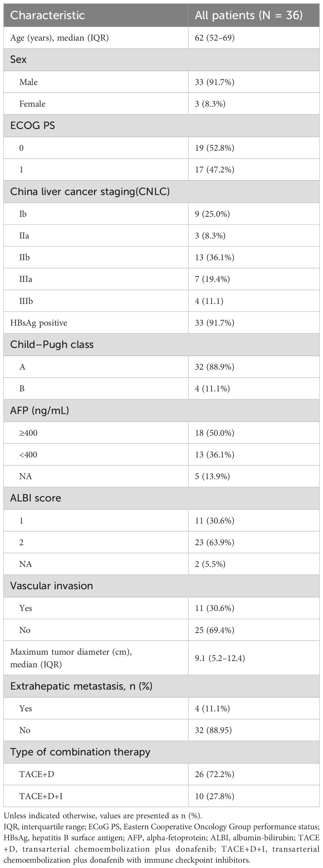This screenshot has height=868, width=323.
Task: Click the Characteristic column header
Action: (48, 15)
